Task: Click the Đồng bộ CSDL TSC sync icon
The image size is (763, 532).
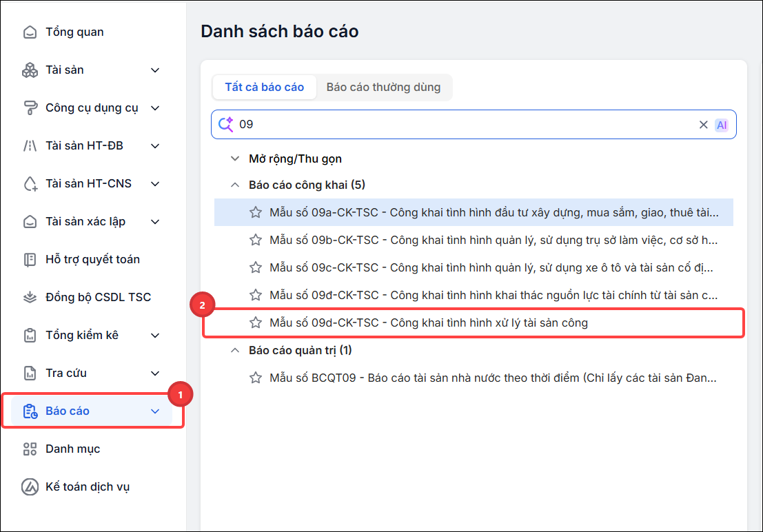Action: click(30, 298)
